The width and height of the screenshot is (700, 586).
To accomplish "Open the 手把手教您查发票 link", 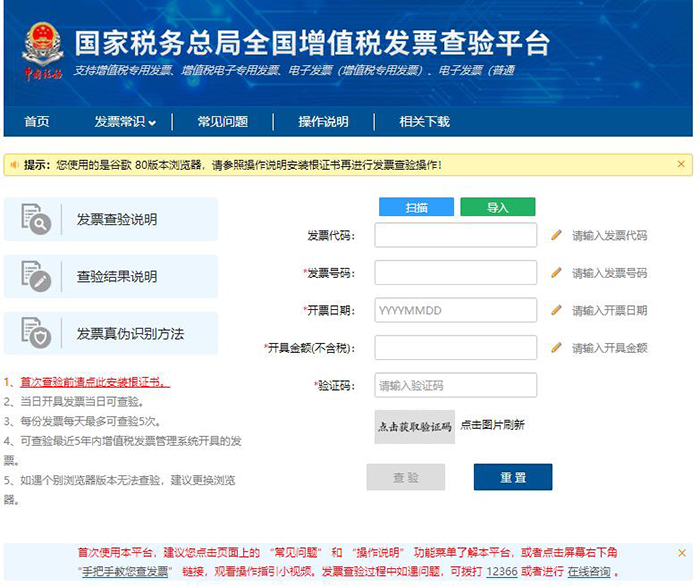I will click(x=125, y=572).
